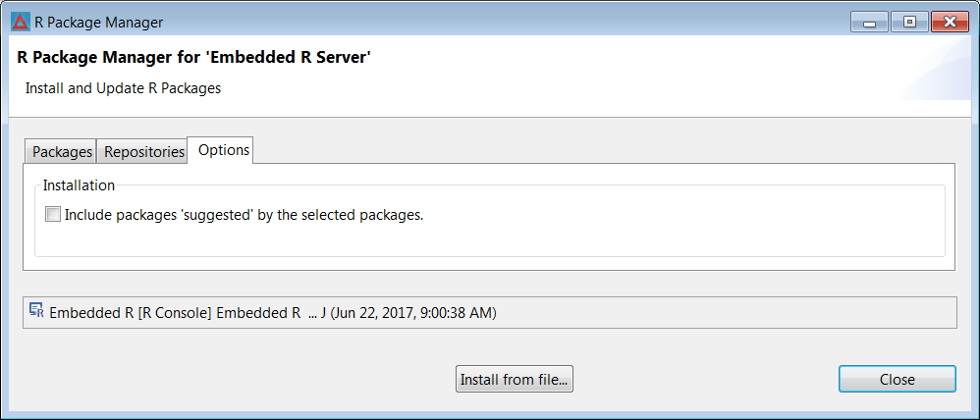This screenshot has width=980, height=420.
Task: Open the Repositories tab
Action: (x=143, y=152)
